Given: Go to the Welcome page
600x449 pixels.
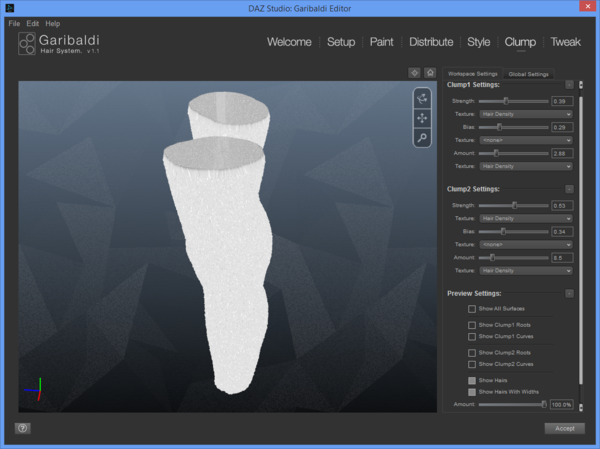Looking at the screenshot, I should tap(289, 42).
